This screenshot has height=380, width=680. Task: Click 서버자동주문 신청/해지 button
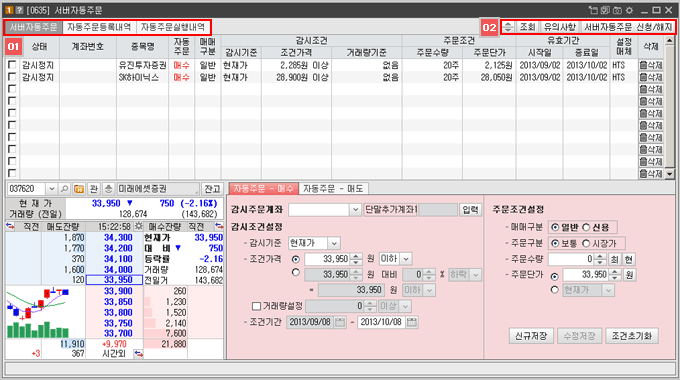click(628, 27)
